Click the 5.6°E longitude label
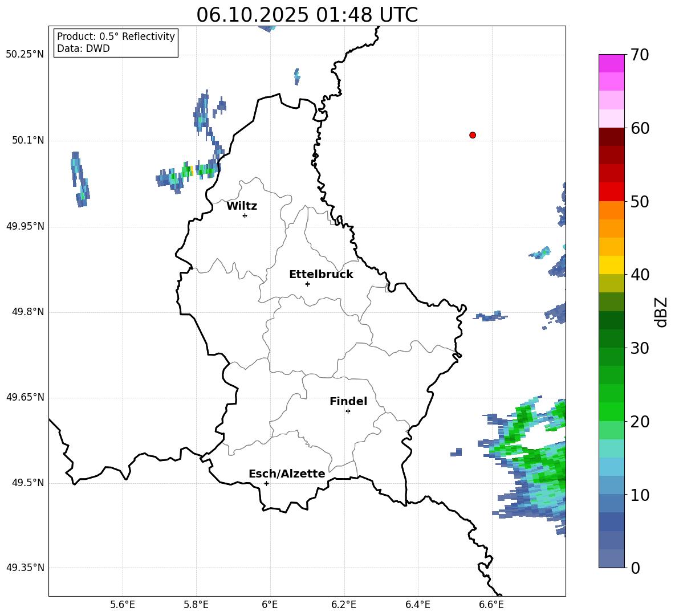Viewport: 675px width, 616px height. pos(123,605)
